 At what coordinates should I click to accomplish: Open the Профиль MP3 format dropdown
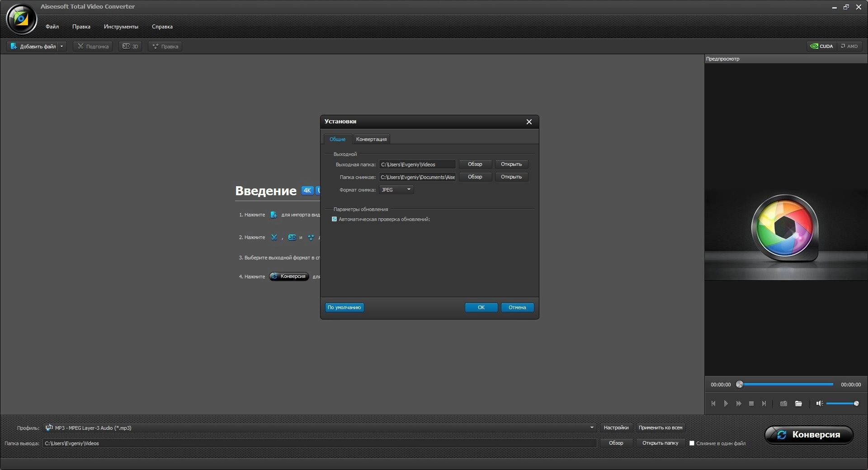[x=592, y=428]
